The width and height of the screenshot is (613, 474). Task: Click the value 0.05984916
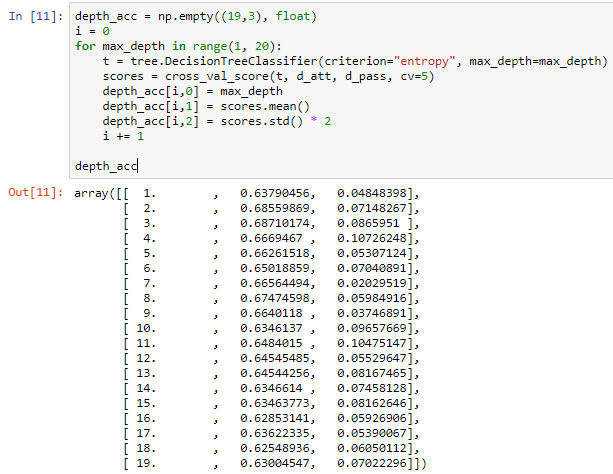[x=372, y=298]
